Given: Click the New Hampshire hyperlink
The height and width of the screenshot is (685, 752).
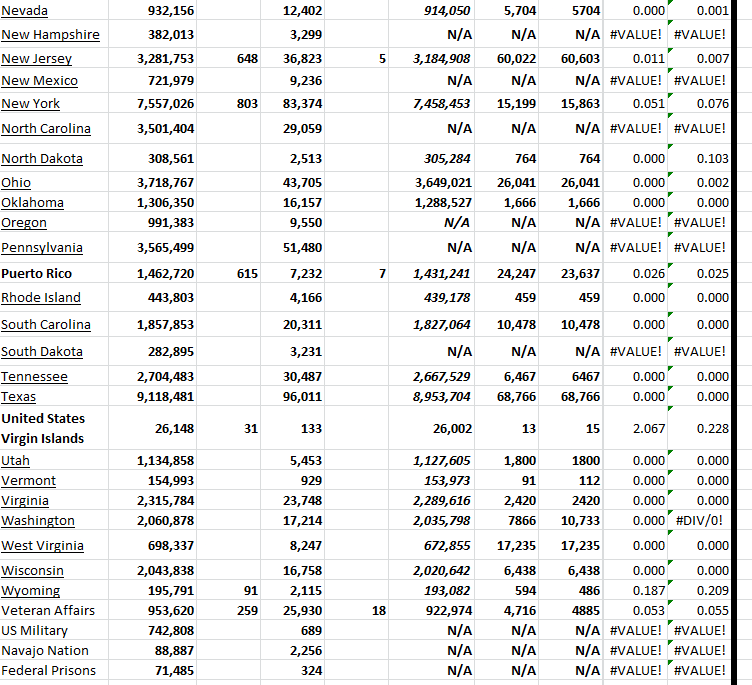Looking at the screenshot, I should (50, 35).
